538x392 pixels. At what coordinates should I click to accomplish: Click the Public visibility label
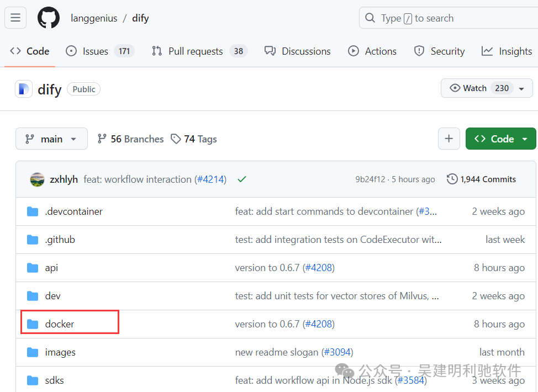coord(84,89)
